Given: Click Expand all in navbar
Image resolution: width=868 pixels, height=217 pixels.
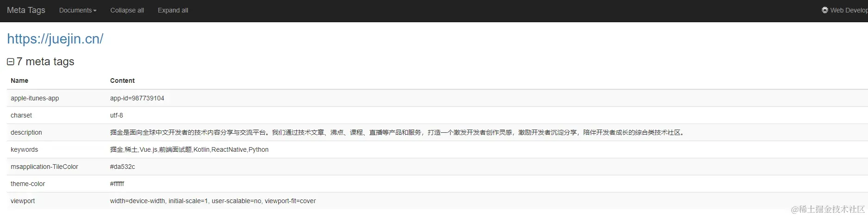Looking at the screenshot, I should click(x=173, y=10).
